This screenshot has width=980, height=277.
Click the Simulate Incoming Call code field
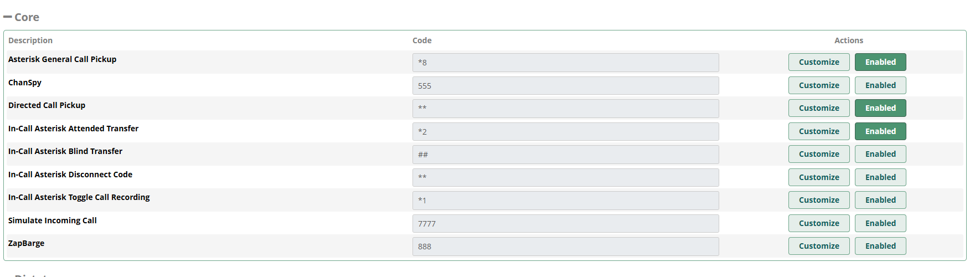coord(565,224)
